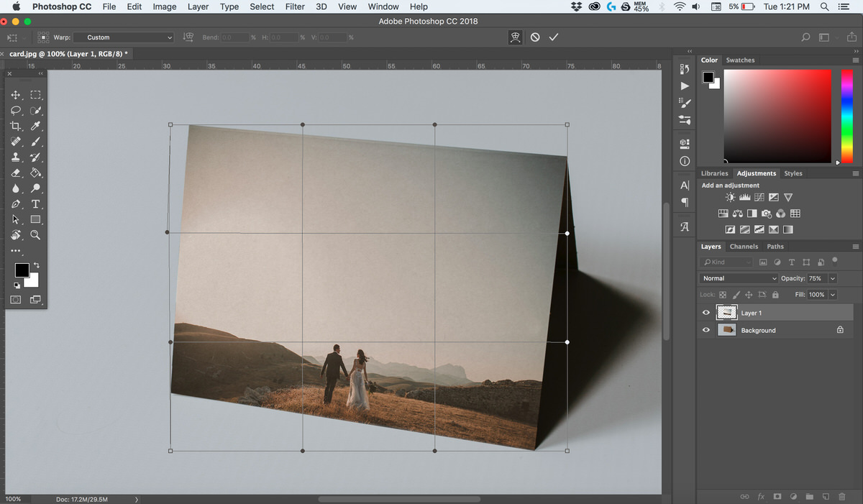This screenshot has height=504, width=863.
Task: Add a Brightness/Contrast adjustment
Action: tap(729, 196)
